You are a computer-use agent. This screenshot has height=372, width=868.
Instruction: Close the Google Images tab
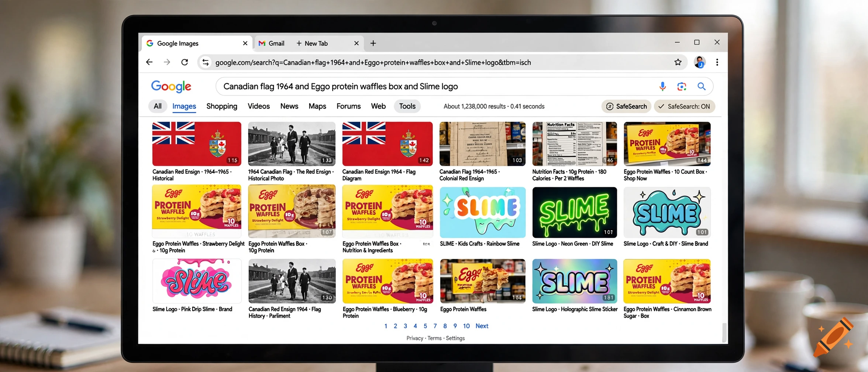click(x=245, y=43)
